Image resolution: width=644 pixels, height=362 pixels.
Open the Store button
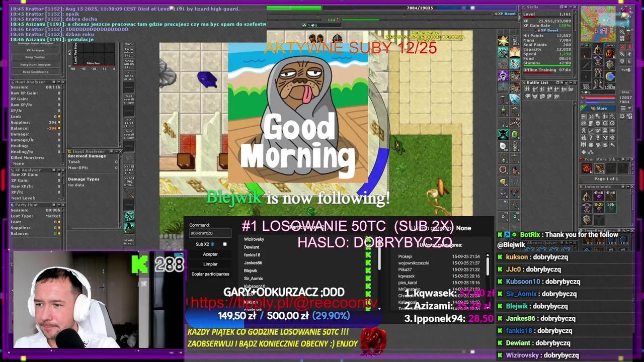coord(599,108)
